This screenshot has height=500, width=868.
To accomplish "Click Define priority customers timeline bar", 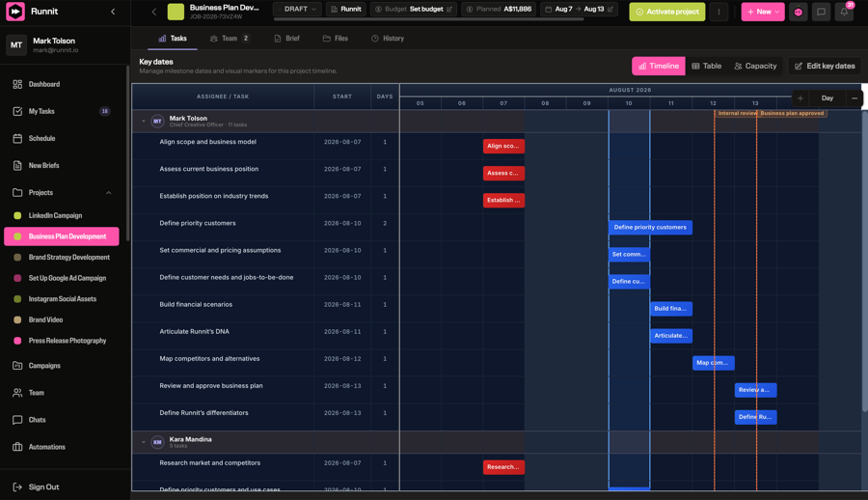I will click(x=650, y=227).
